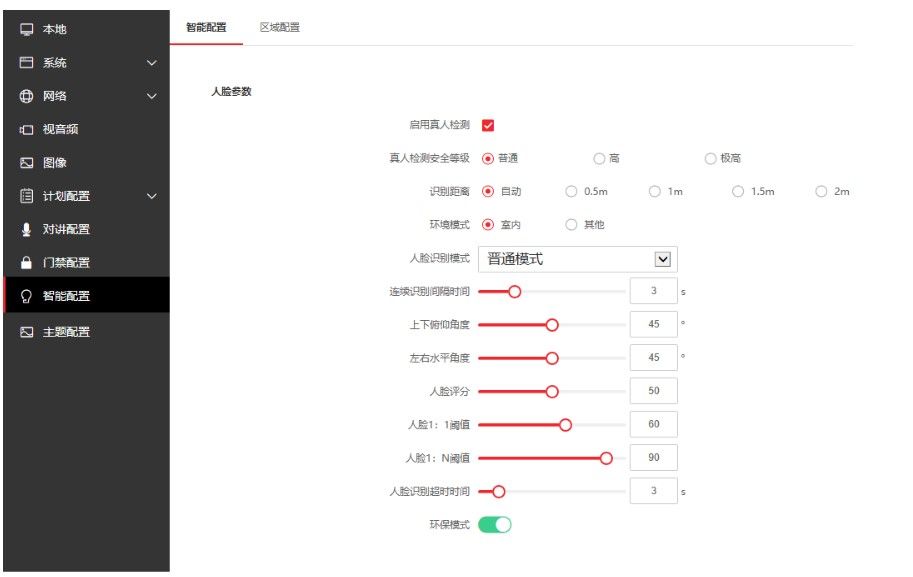Viewport: 913px width, 577px height.
Task: Click the 左右水平角度 value field
Action: point(653,357)
